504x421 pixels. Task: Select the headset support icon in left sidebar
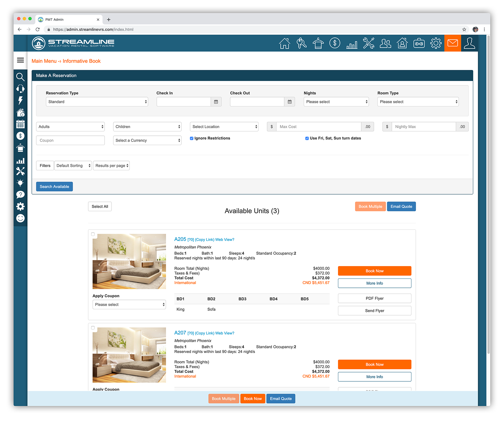tap(20, 89)
